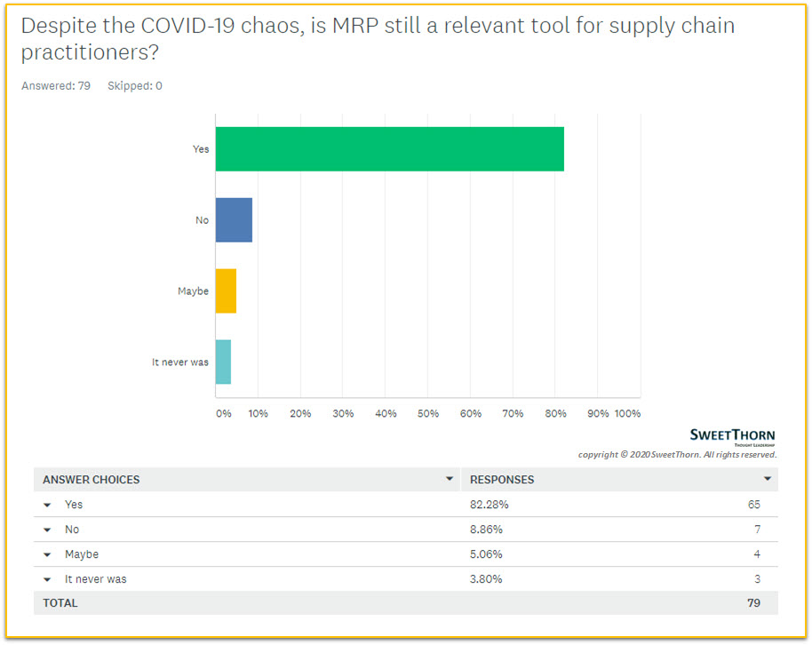Click the 82.28% response value

coord(487,505)
